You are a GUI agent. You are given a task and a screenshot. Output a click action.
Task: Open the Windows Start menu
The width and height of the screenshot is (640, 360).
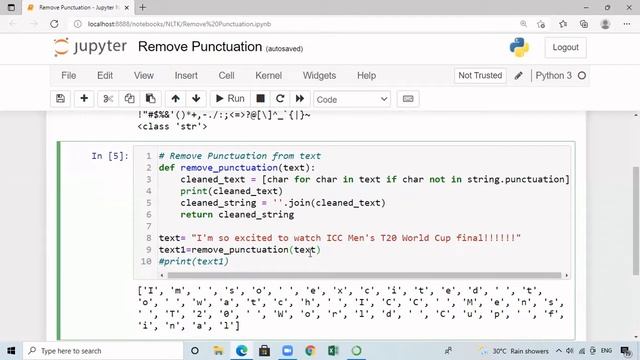coord(11,351)
